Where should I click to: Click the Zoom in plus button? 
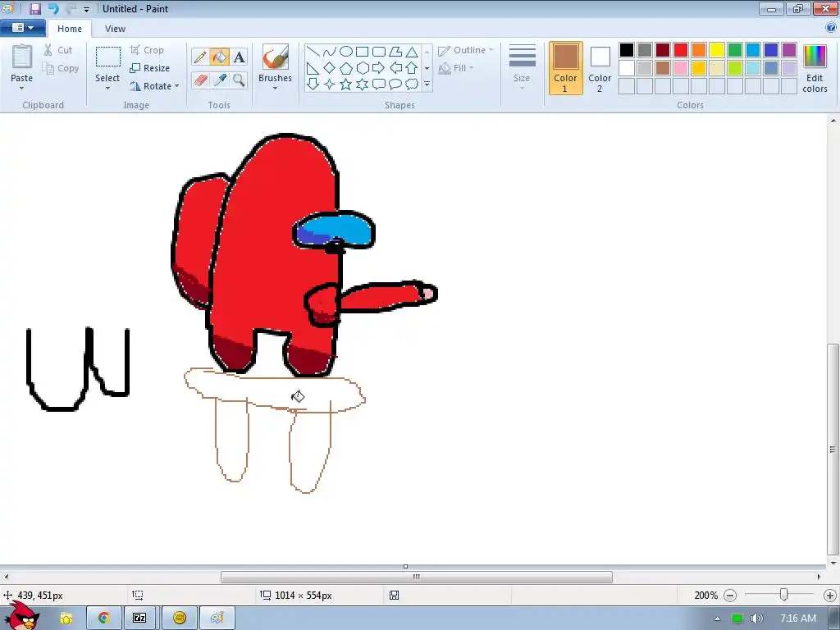830,596
